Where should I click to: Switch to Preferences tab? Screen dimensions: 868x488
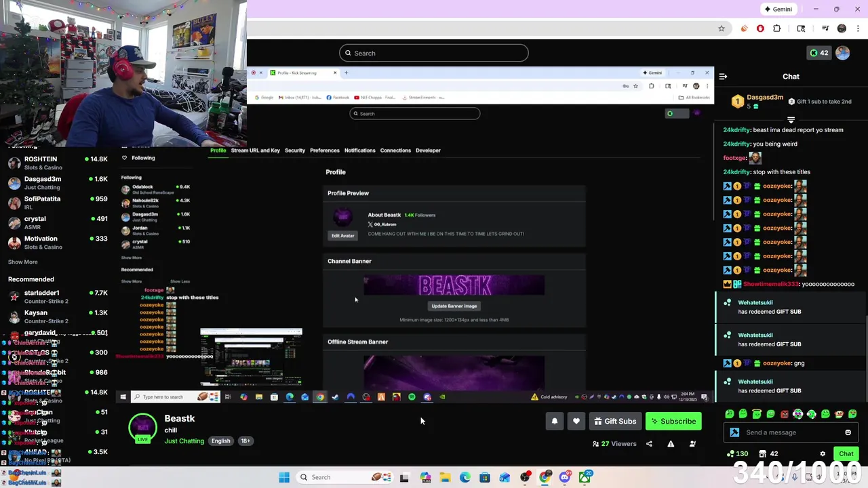(325, 150)
